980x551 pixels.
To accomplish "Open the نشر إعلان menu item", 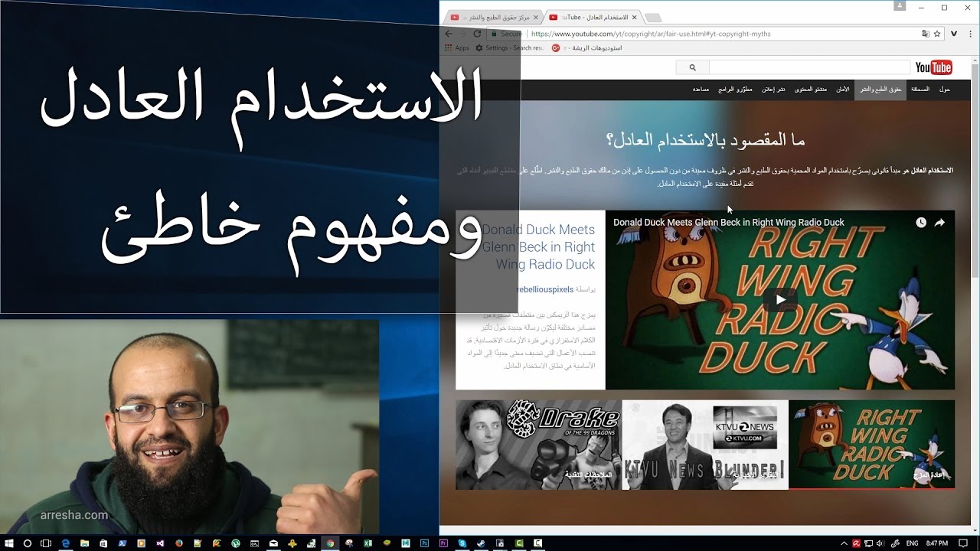I will click(773, 90).
